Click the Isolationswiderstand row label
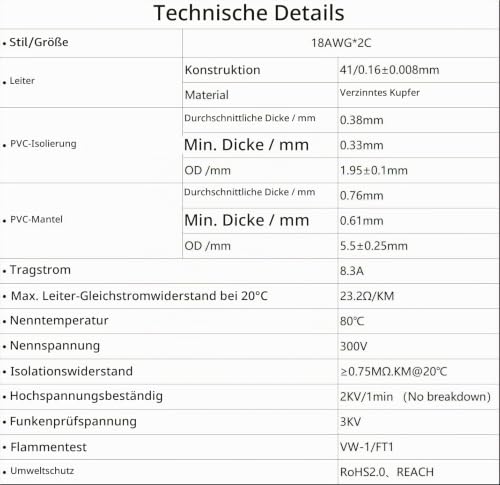500x485 pixels. pyautogui.click(x=71, y=371)
